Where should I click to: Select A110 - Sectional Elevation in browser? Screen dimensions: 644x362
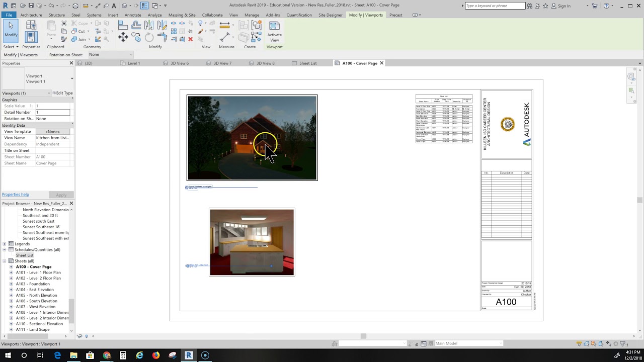coord(39,324)
